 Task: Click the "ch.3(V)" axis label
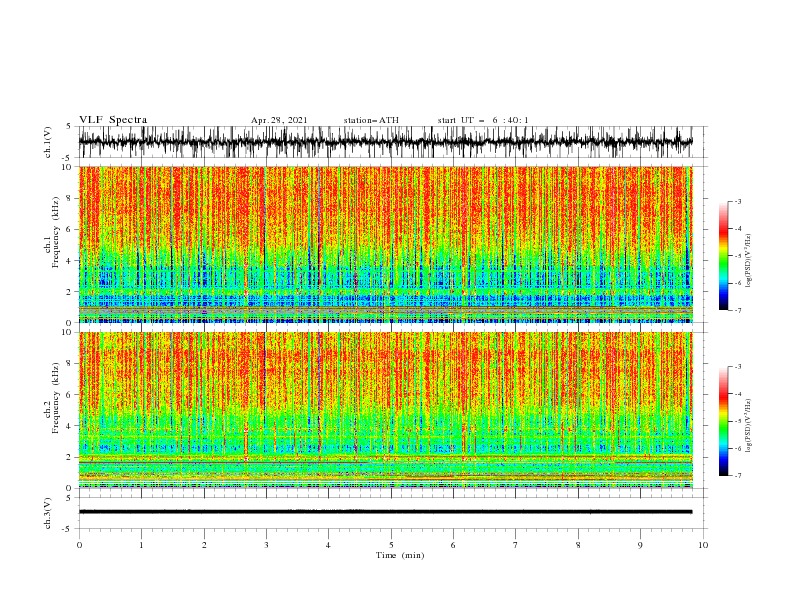(48, 513)
